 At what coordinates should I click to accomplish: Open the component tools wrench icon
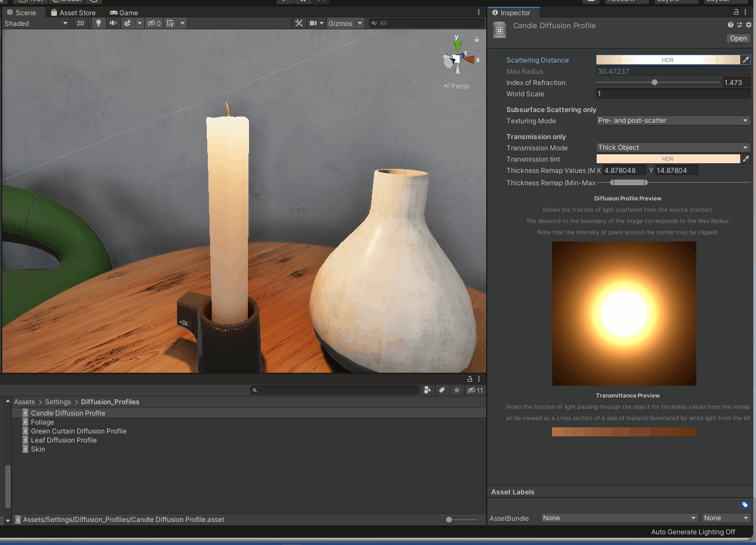[299, 23]
